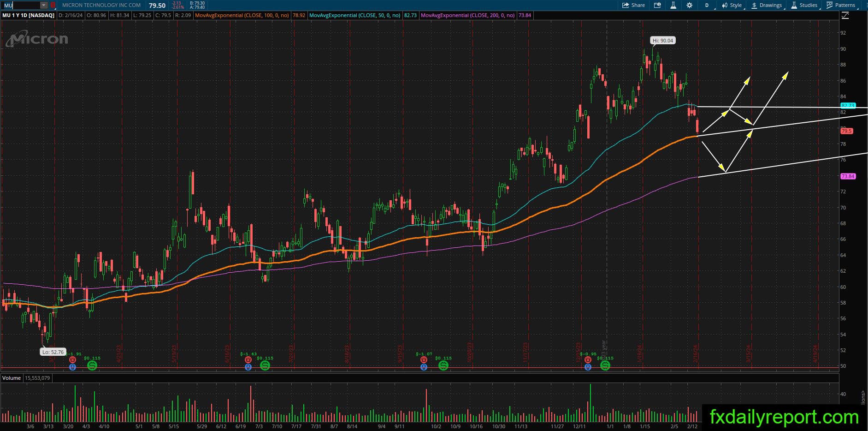This screenshot has width=868, height=431.
Task: Click the low value L: 79.25
Action: (x=142, y=15)
